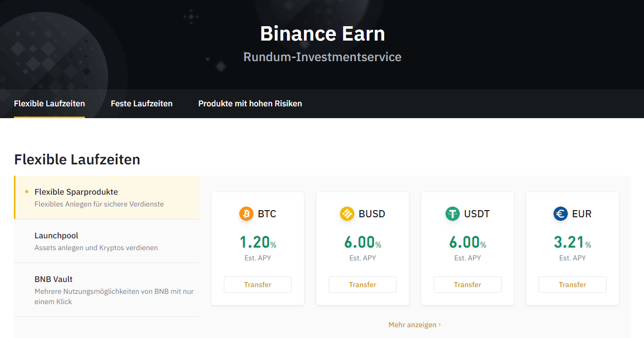This screenshot has height=338, width=644.
Task: Click Transfer button on EUR card
Action: tap(573, 285)
